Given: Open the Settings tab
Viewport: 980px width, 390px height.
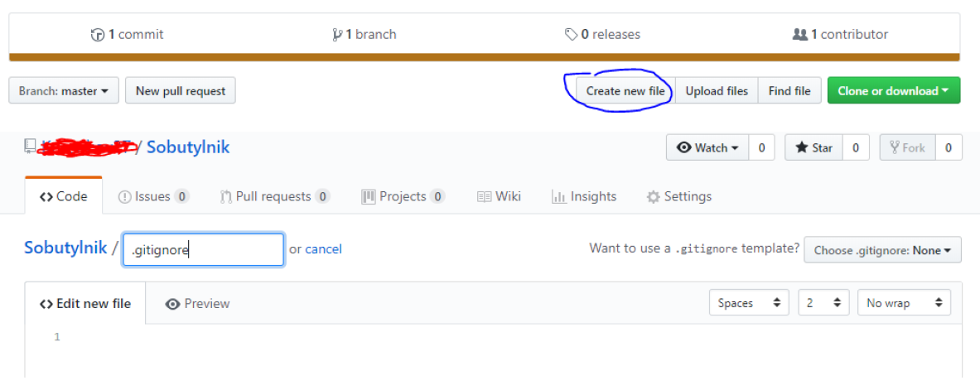Looking at the screenshot, I should (678, 196).
